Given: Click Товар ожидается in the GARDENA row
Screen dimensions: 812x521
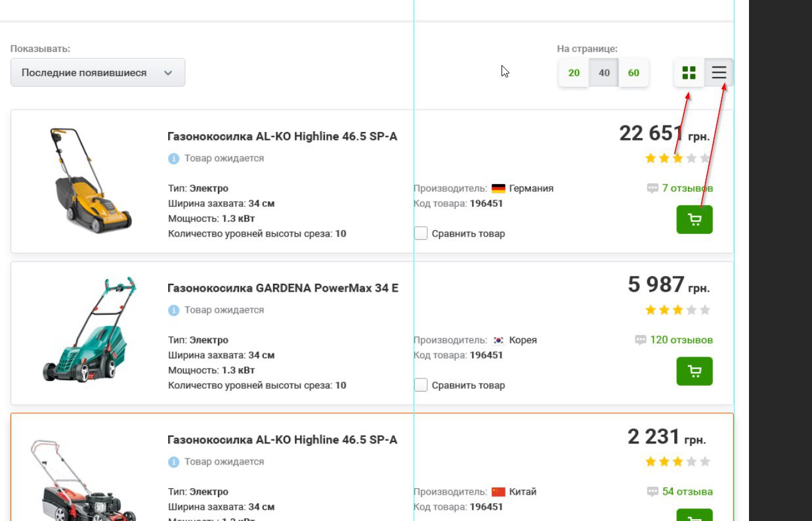Looking at the screenshot, I should point(224,310).
